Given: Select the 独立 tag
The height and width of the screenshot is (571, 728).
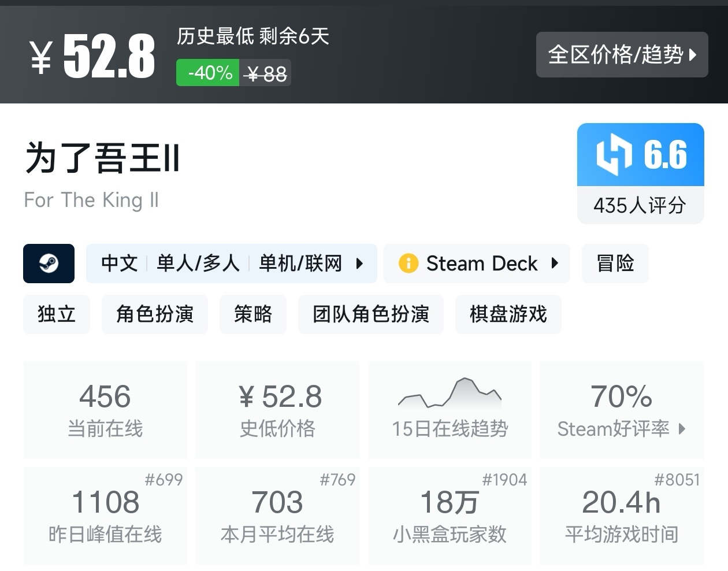Looking at the screenshot, I should (56, 314).
